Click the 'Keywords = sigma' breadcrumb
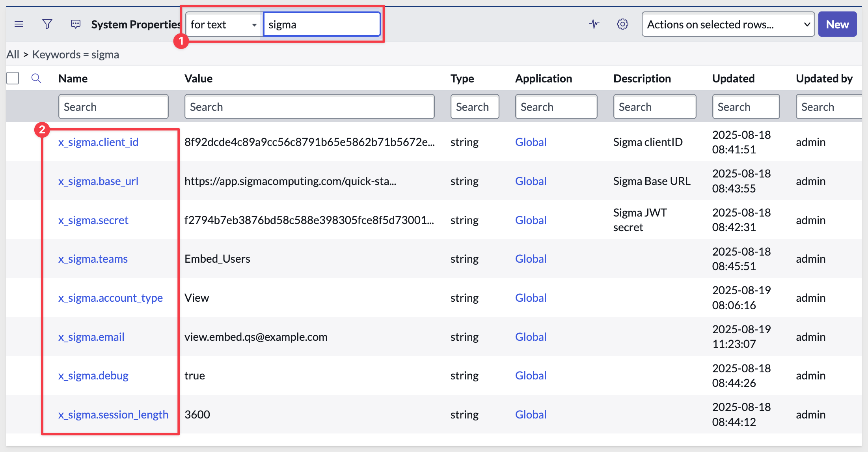This screenshot has width=868, height=452. [76, 54]
